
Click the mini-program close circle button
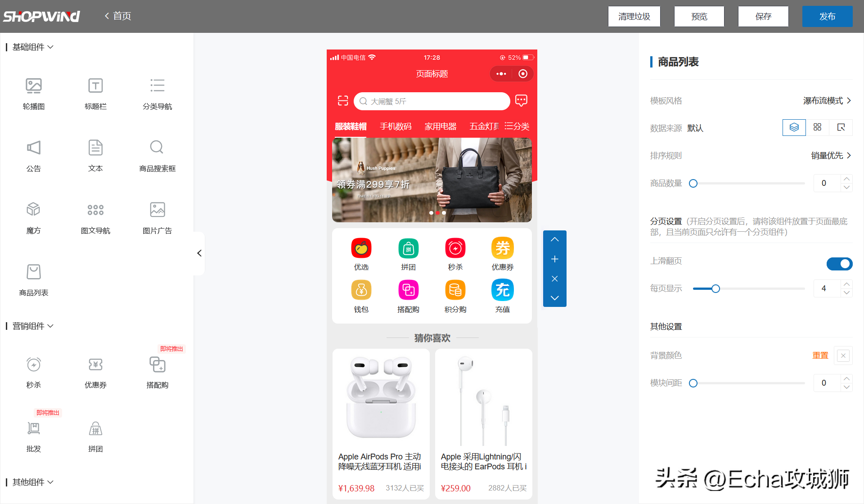tap(523, 74)
